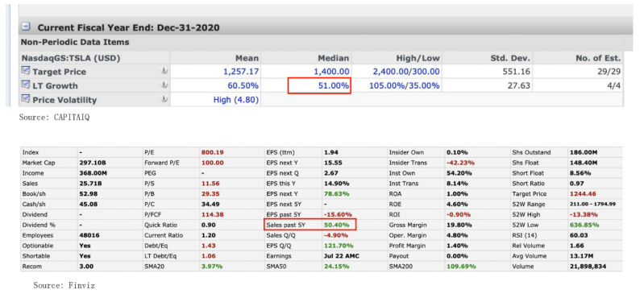Screen dimensions: 644x298
Task: Open the Target Price mean value 1,257.17
Action: pyautogui.click(x=241, y=72)
